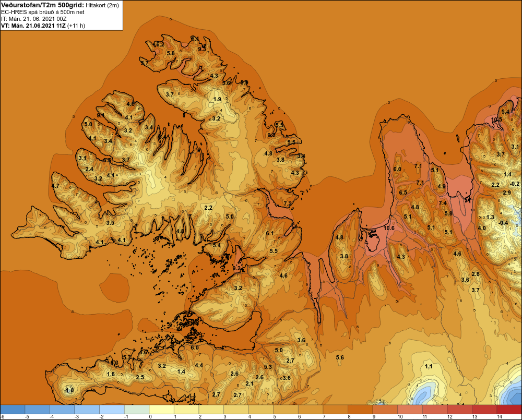This screenshot has height=420, width=522.
Task: Select the line 'EC-HRES spá brúuð á 500m net'
Action: (43, 12)
